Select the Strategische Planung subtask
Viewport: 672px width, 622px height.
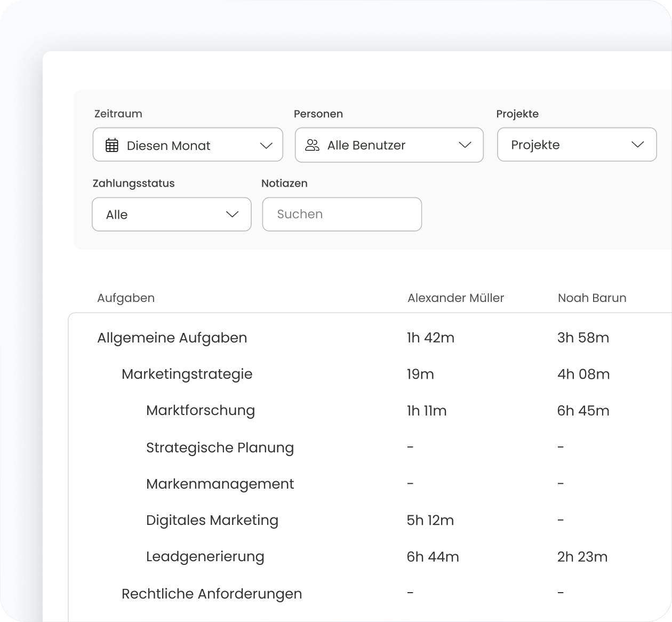pyautogui.click(x=220, y=448)
